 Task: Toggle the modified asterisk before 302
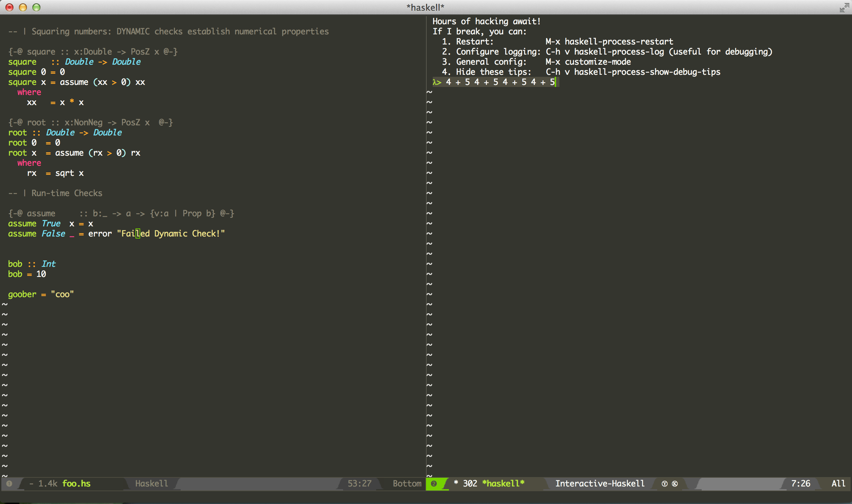click(x=456, y=483)
